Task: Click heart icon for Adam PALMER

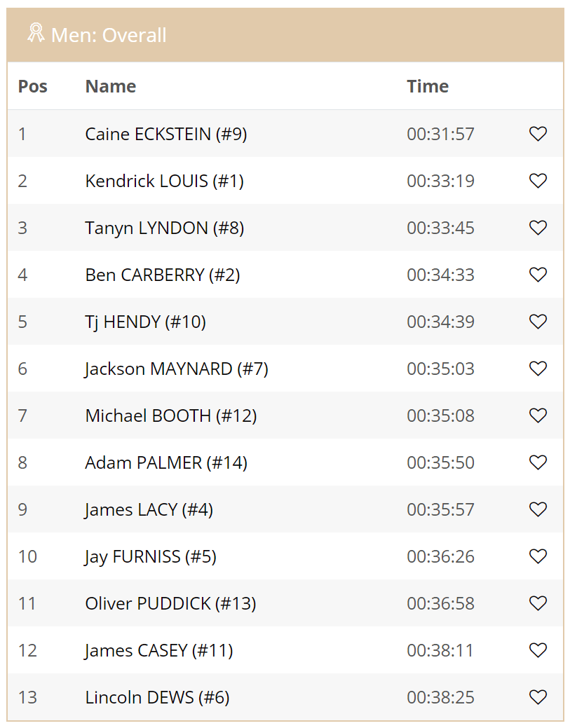Action: (x=538, y=462)
